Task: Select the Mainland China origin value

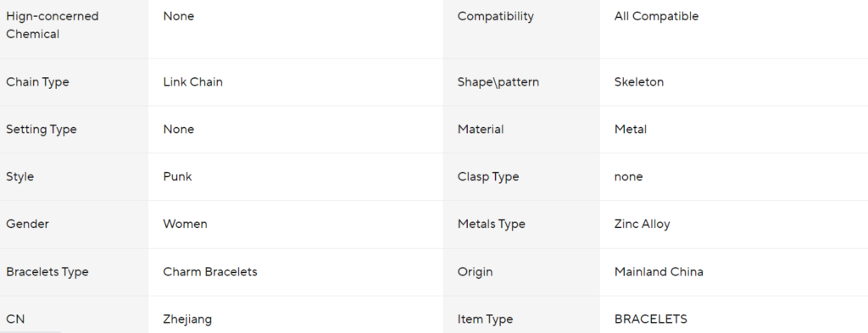Action: [x=659, y=272]
